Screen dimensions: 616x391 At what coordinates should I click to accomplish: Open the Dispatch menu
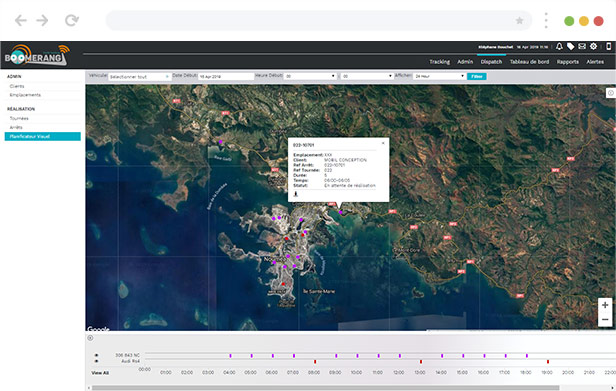pyautogui.click(x=491, y=62)
